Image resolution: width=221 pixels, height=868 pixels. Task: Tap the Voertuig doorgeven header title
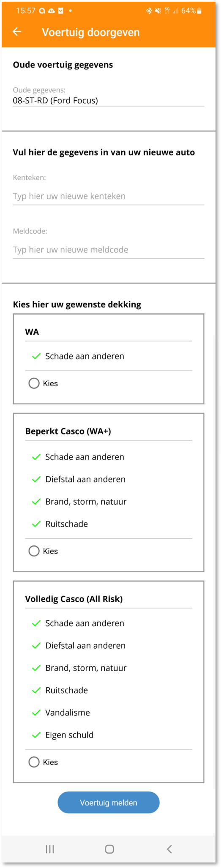(90, 32)
